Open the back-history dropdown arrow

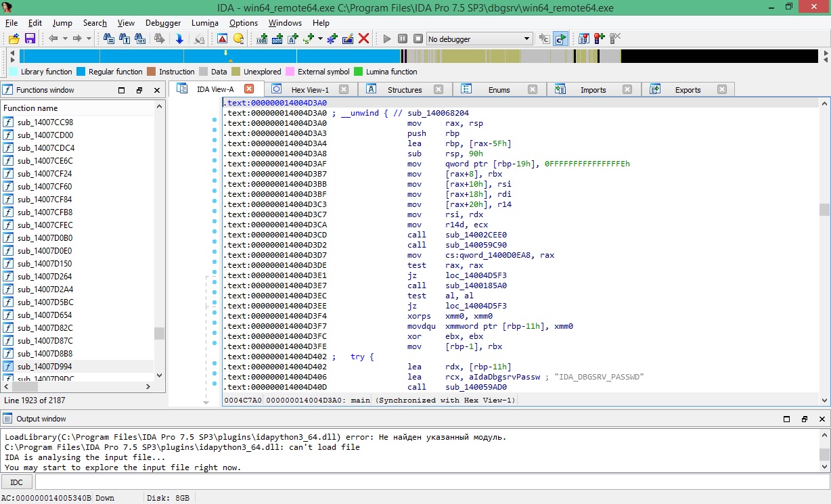(x=65, y=39)
